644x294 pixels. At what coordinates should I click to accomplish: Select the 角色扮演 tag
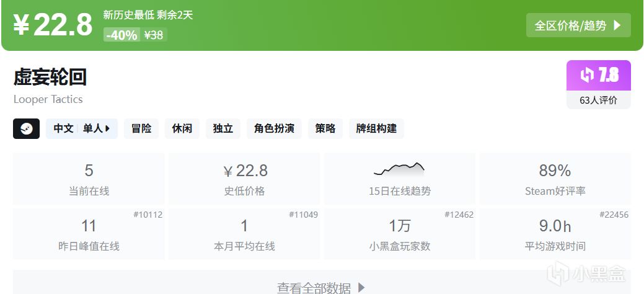tap(274, 128)
